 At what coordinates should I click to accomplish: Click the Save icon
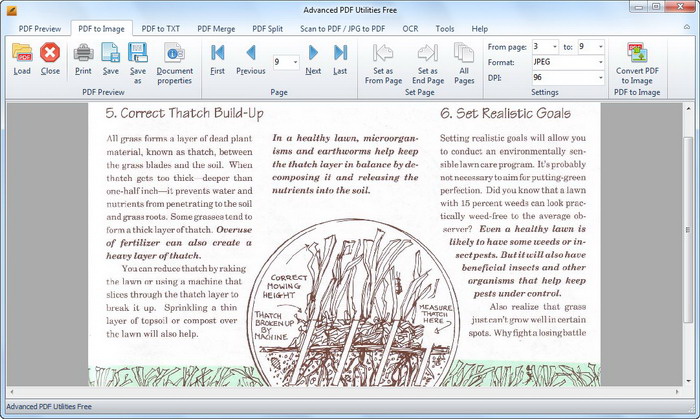tap(110, 53)
